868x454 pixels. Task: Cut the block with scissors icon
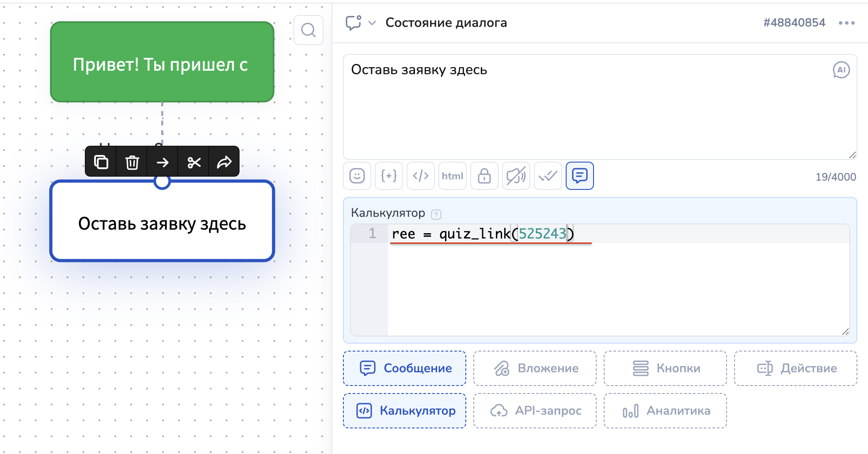(x=194, y=162)
